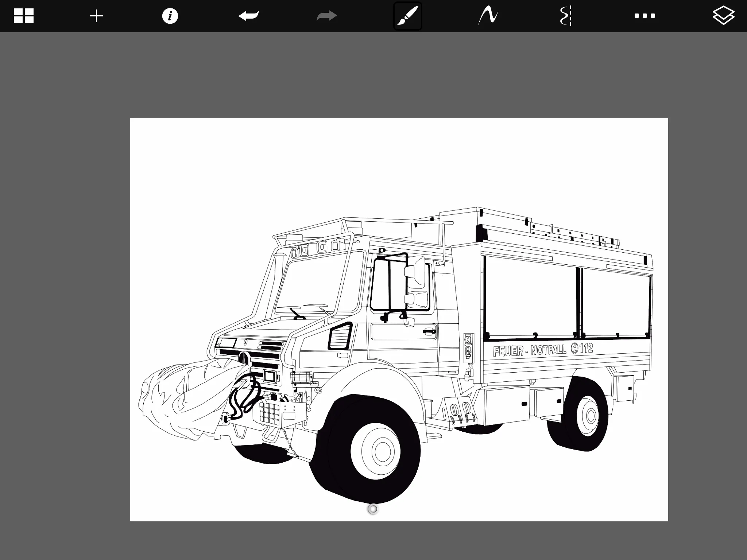Tap the FEUER - NOTFALL lettering
Image resolution: width=747 pixels, height=560 pixels.
point(529,350)
